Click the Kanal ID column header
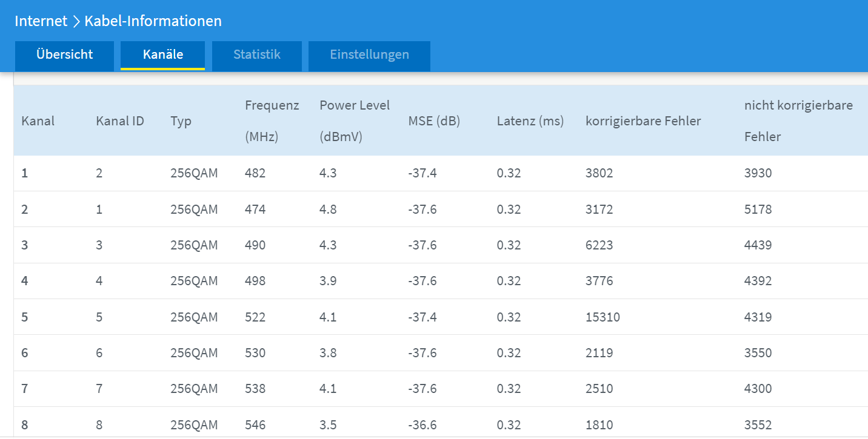Viewport: 868px width, 439px height. point(120,120)
